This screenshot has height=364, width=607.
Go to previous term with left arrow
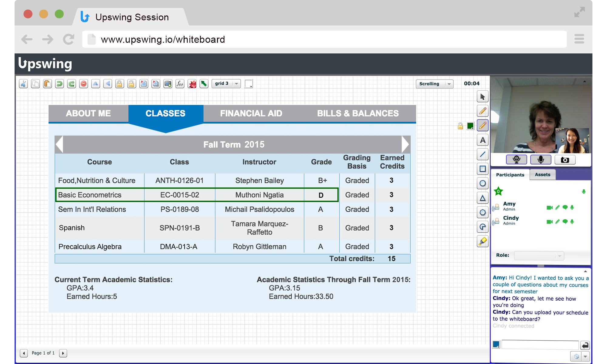59,144
